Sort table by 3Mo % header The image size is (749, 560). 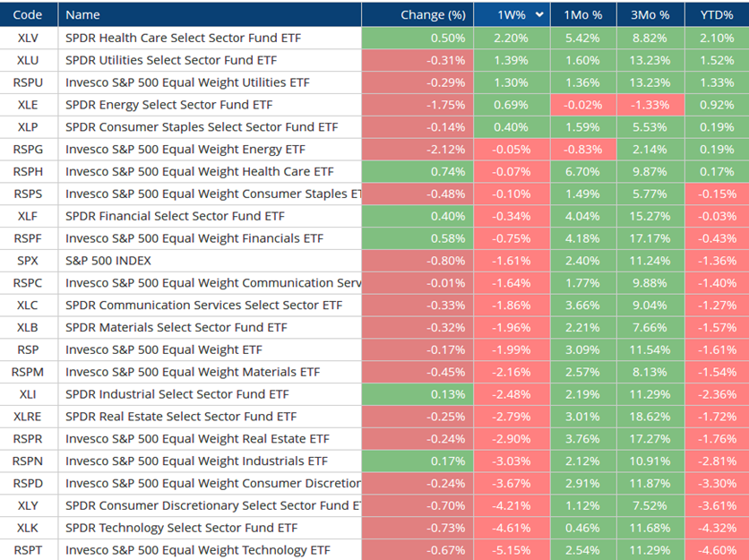click(650, 15)
